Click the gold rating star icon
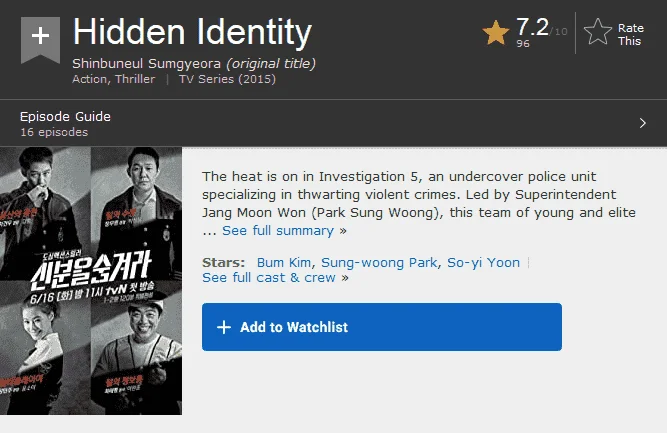 496,33
